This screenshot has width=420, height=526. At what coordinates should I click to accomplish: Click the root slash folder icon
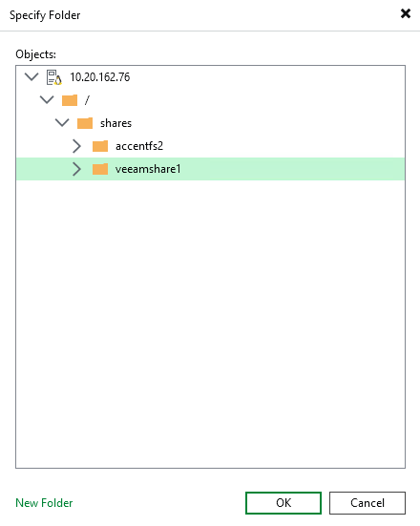(70, 100)
